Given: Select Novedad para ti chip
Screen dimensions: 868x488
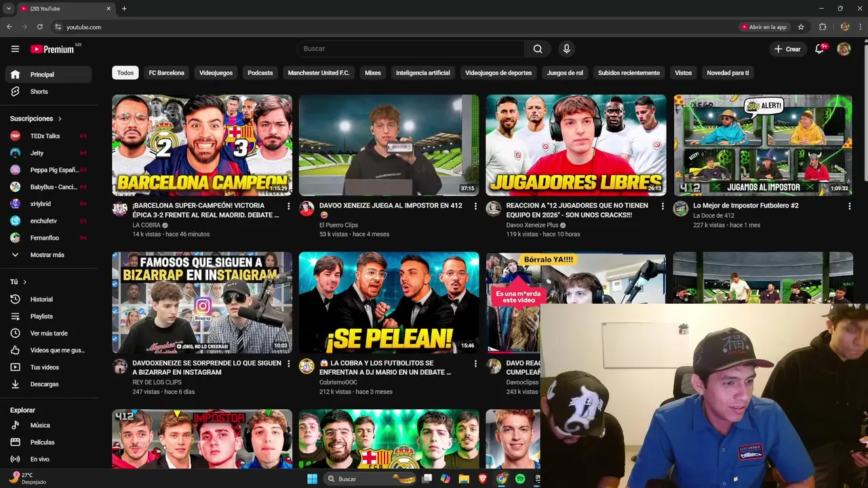Looking at the screenshot, I should tap(728, 73).
